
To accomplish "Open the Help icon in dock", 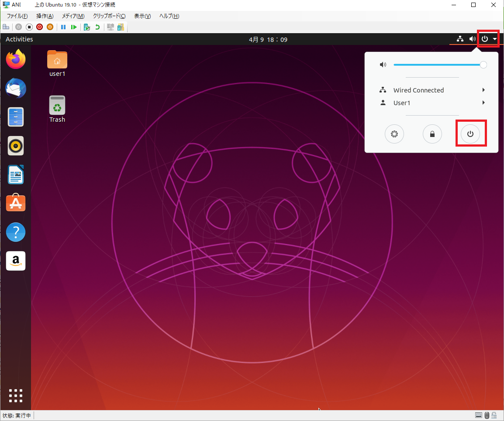I will tap(16, 232).
